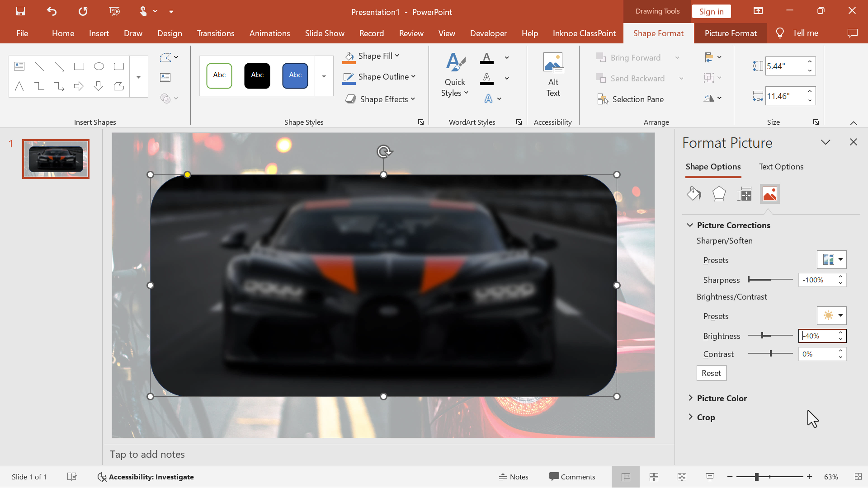Screen dimensions: 868x488
Task: Expand the Picture Color section
Action: click(722, 398)
